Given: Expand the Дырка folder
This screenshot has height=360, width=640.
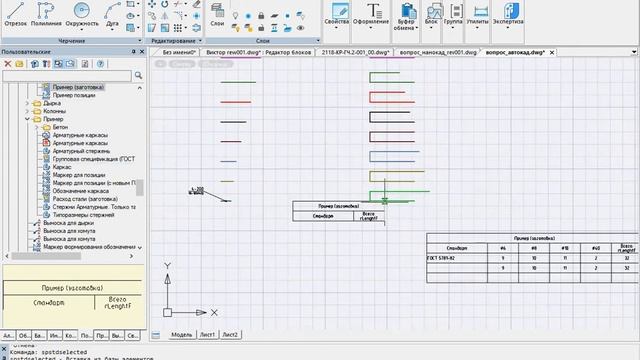Looking at the screenshot, I should 27,103.
